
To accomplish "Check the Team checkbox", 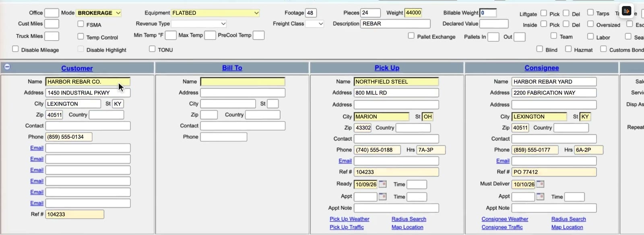I will point(553,36).
